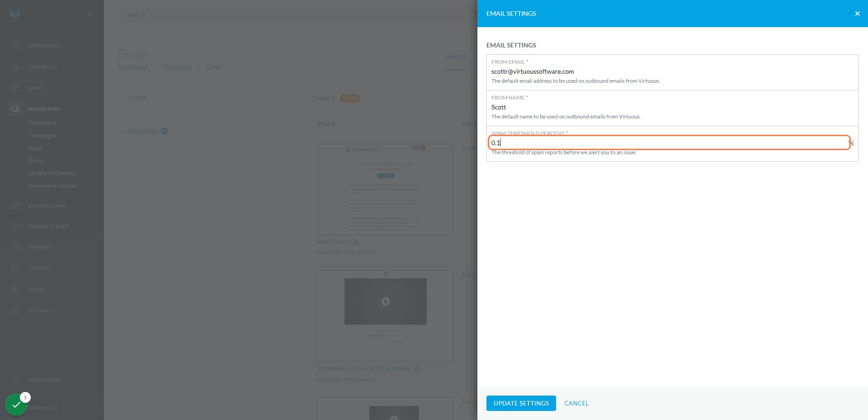Open Training Org options menu dots
This screenshot has width=868, height=420.
(x=96, y=407)
